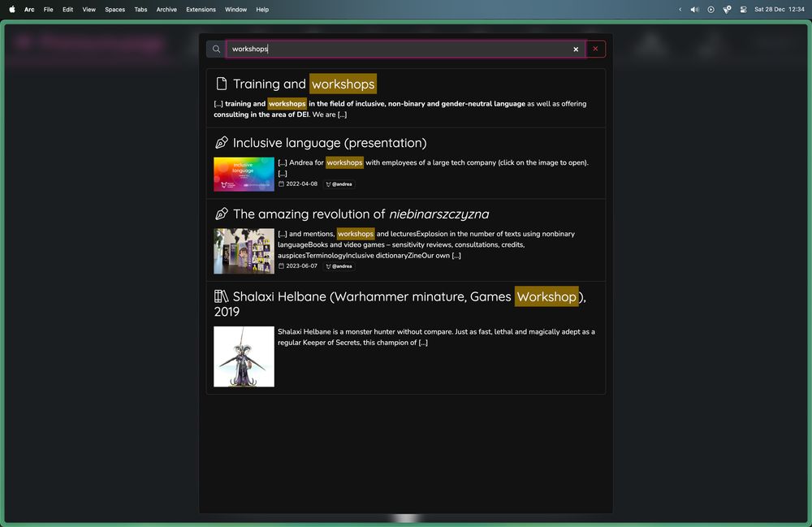This screenshot has height=527, width=812.
Task: Click the play circle icon in the menu bar
Action: click(711, 9)
